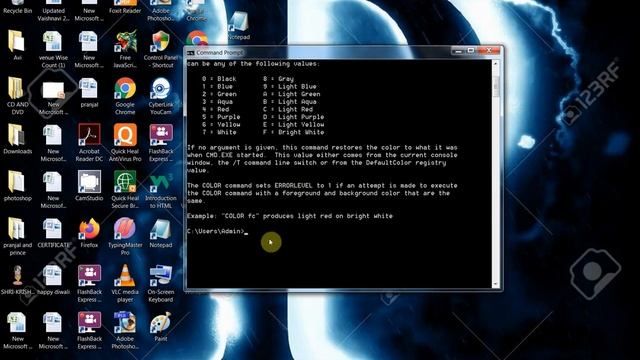The image size is (640, 360).
Task: Click the "If no argument is given" line
Action: click(x=322, y=147)
